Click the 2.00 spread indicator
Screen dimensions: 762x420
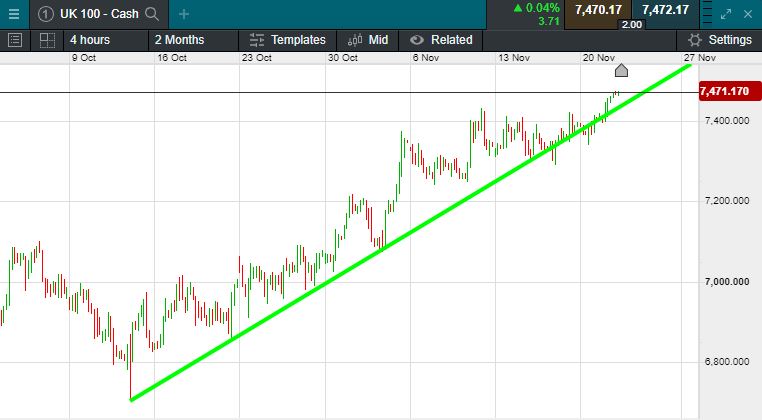coord(631,24)
